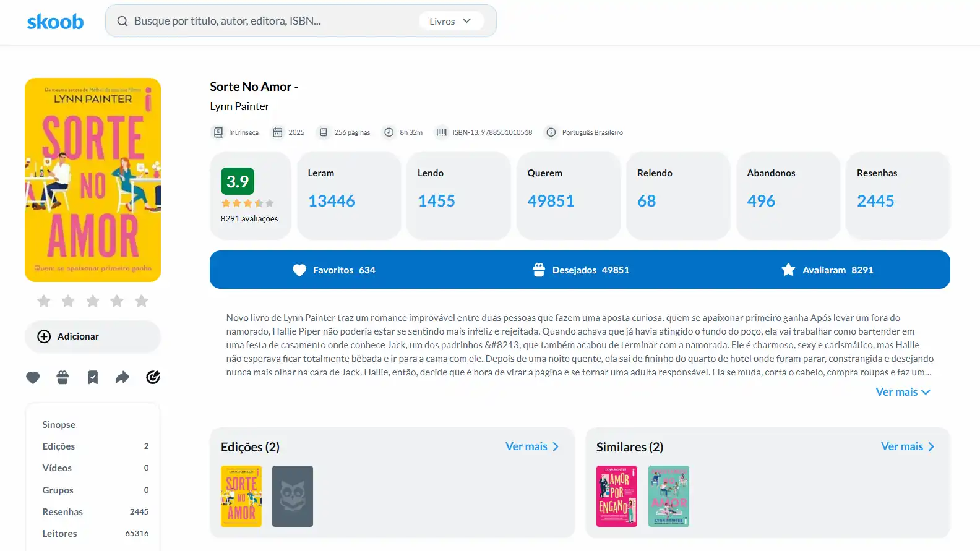Open Ver mais for Similares
Image resolution: width=980 pixels, height=551 pixels.
[x=908, y=446]
